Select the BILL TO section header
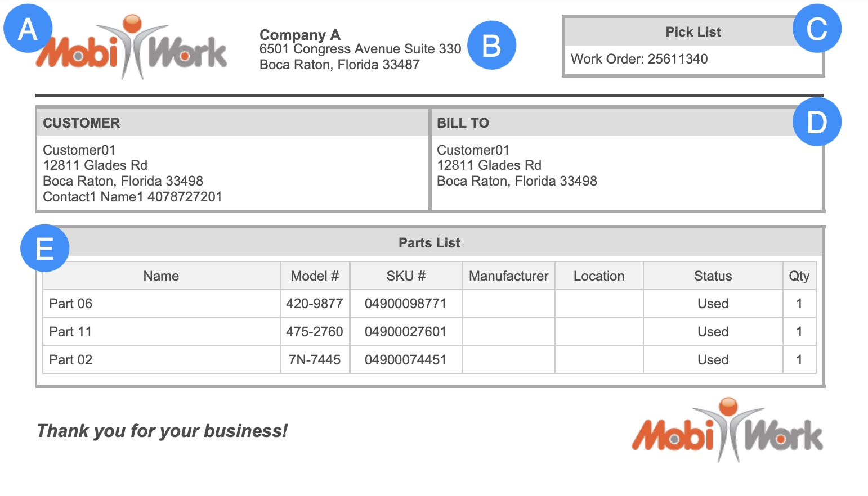868x496 pixels. coord(463,123)
